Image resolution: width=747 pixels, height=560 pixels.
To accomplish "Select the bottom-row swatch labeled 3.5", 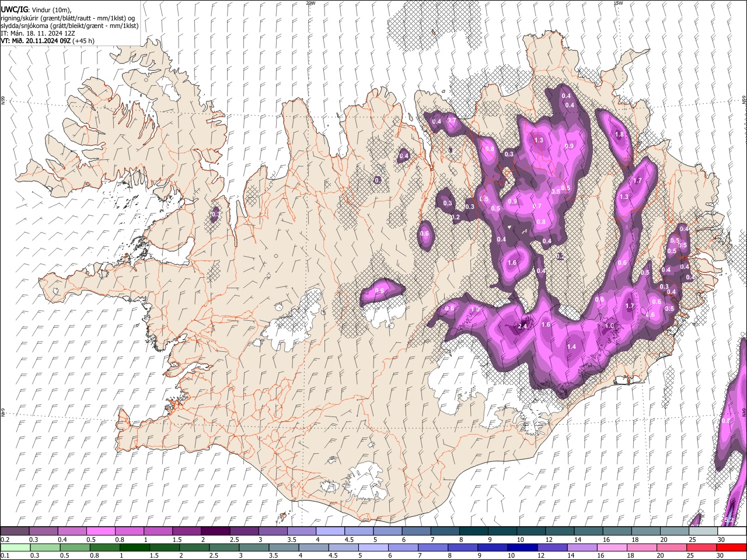I will pyautogui.click(x=284, y=547).
